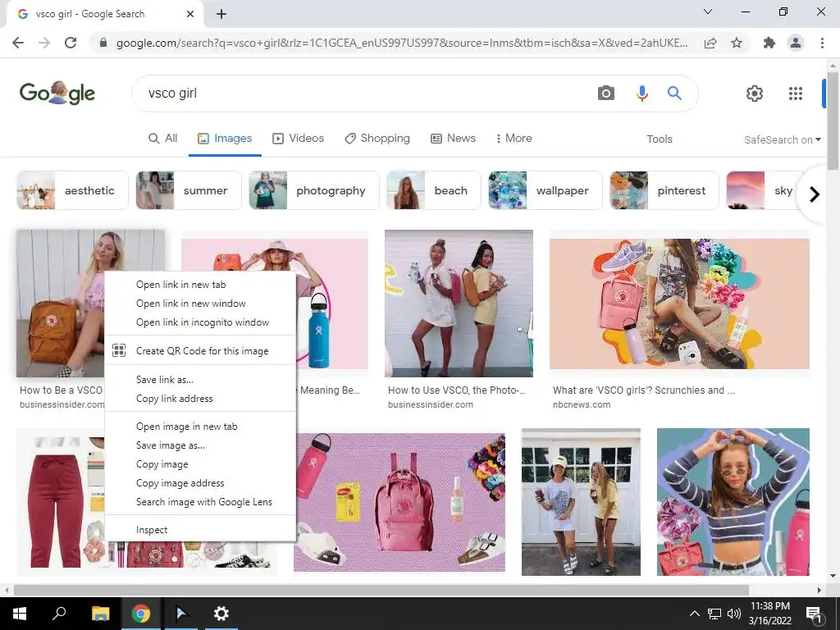Bookmark this tab with star icon
Image resolution: width=840 pixels, height=630 pixels.
point(737,43)
